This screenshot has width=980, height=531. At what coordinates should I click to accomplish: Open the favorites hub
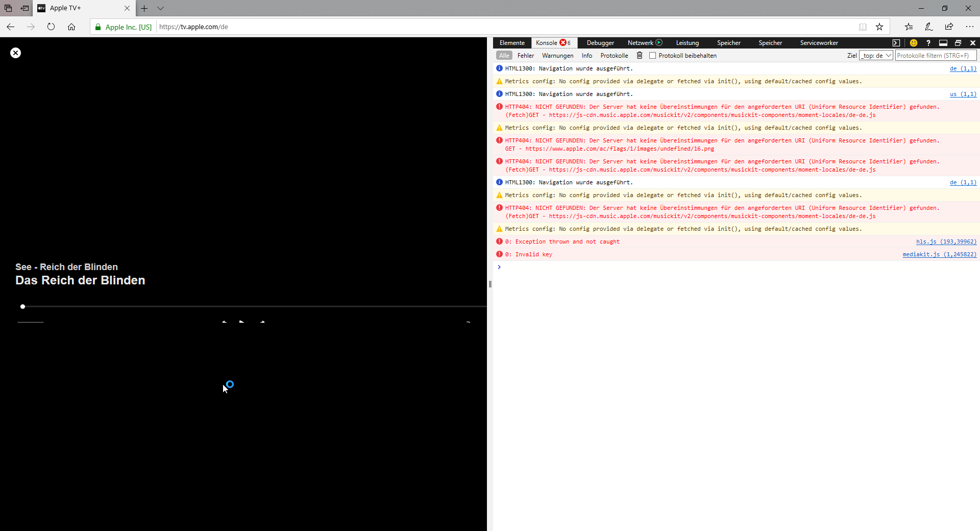point(909,27)
